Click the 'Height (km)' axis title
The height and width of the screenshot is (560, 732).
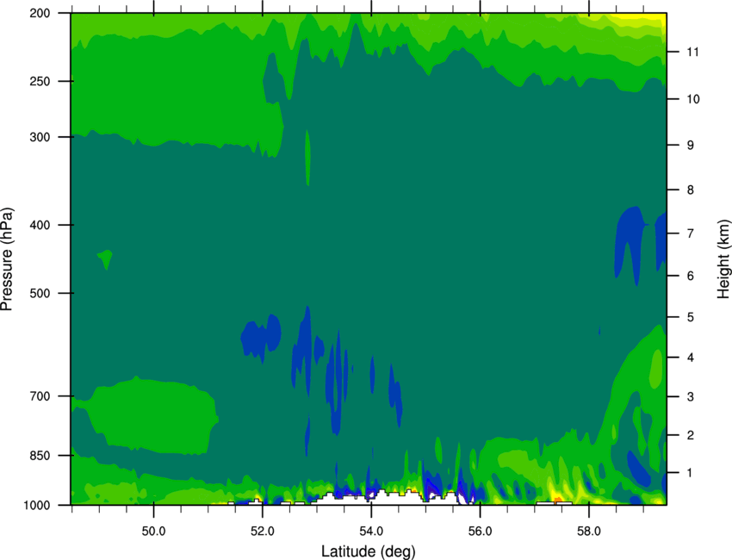(x=723, y=259)
